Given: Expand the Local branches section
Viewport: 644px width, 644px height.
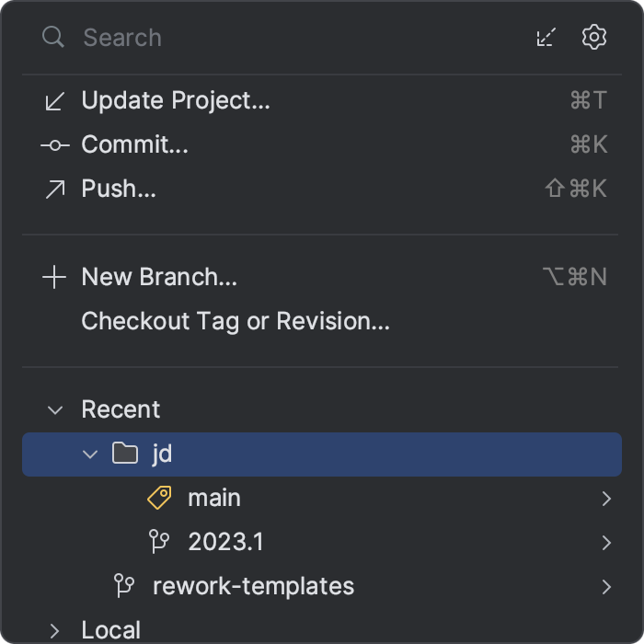Looking at the screenshot, I should click(x=55, y=630).
